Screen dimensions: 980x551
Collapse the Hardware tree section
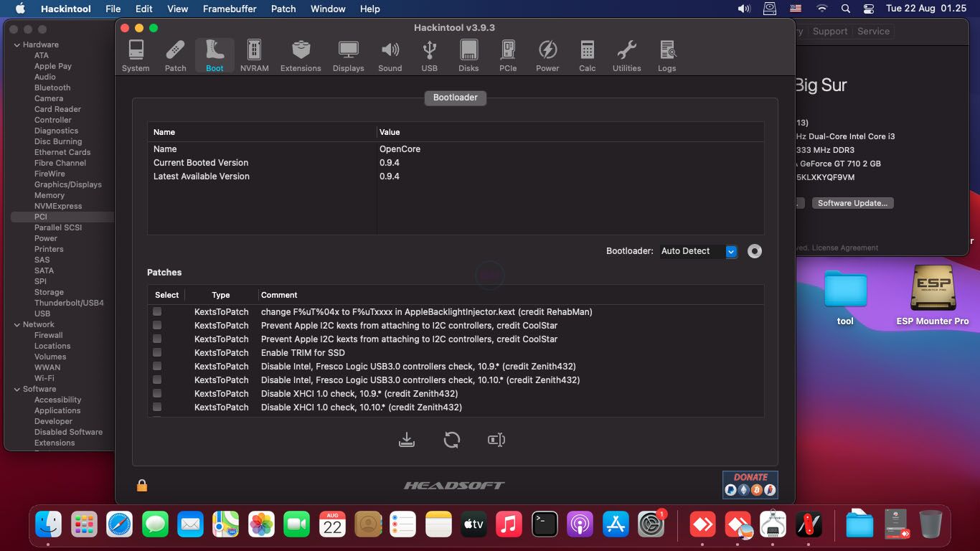17,44
